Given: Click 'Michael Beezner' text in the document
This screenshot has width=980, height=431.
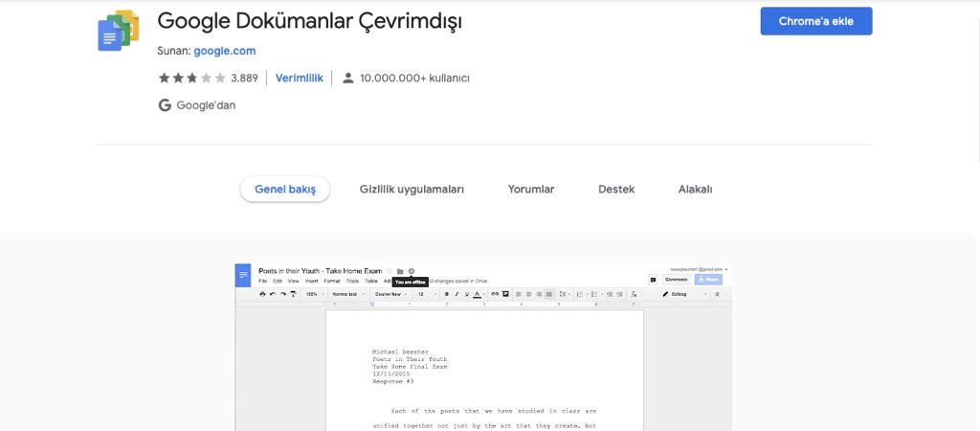Looking at the screenshot, I should (401, 352).
